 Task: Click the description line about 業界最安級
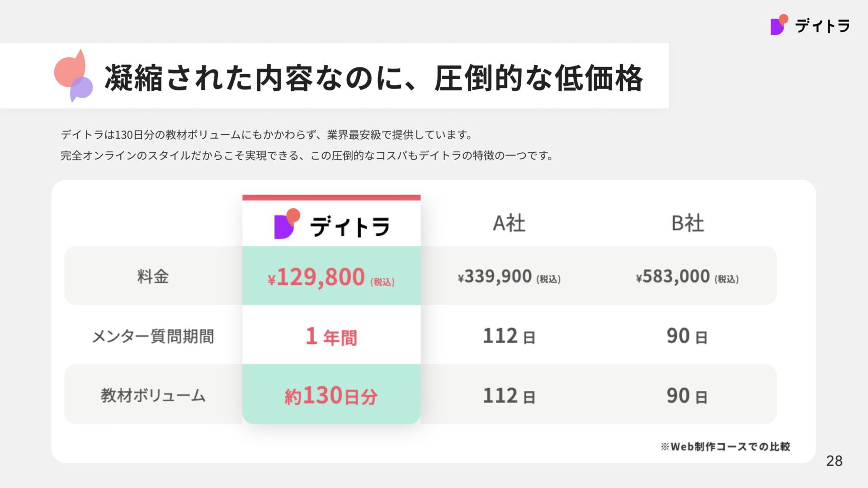[x=267, y=135]
